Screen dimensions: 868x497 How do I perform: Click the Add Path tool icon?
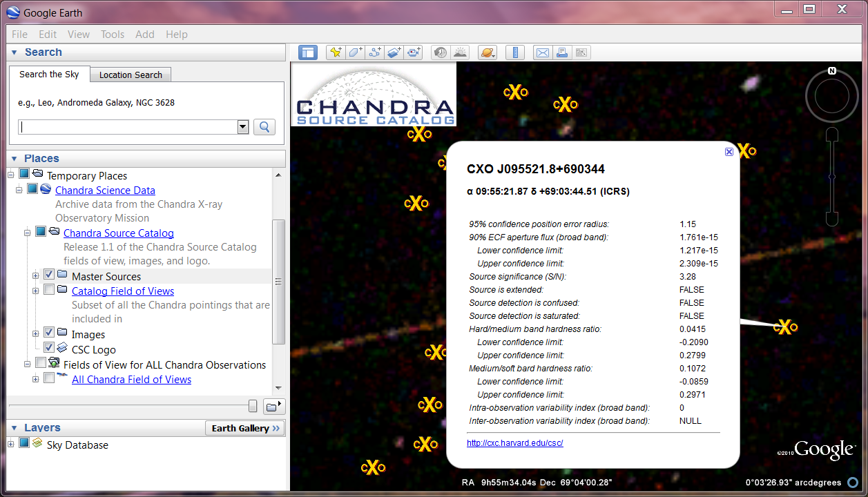tap(375, 52)
